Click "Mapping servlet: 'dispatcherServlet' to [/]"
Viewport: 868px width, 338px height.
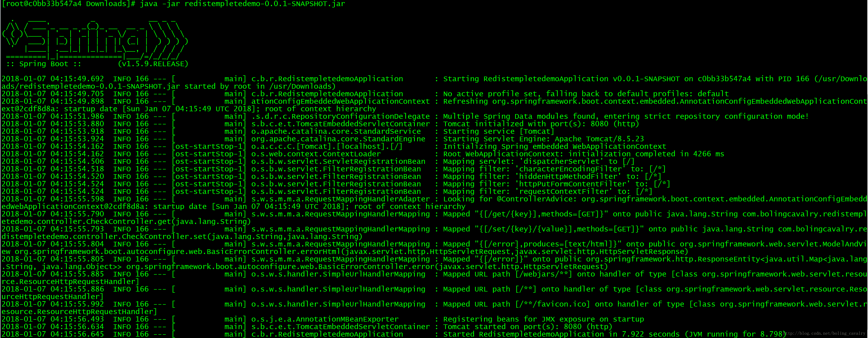pyautogui.click(x=539, y=161)
